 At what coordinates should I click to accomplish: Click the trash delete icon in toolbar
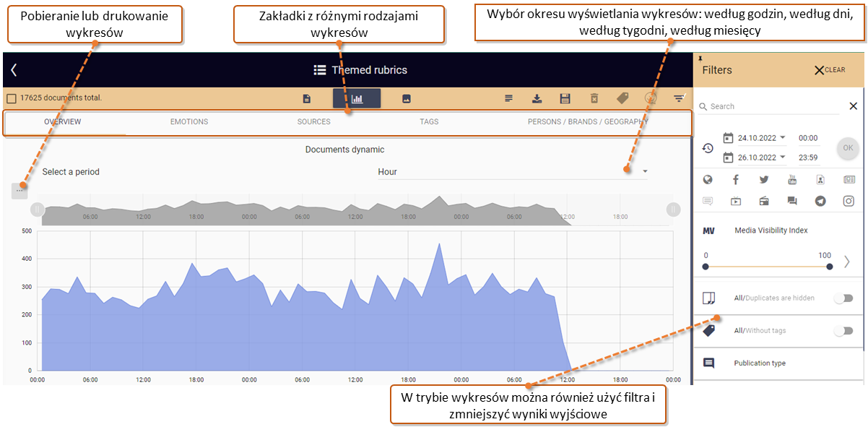click(x=594, y=98)
